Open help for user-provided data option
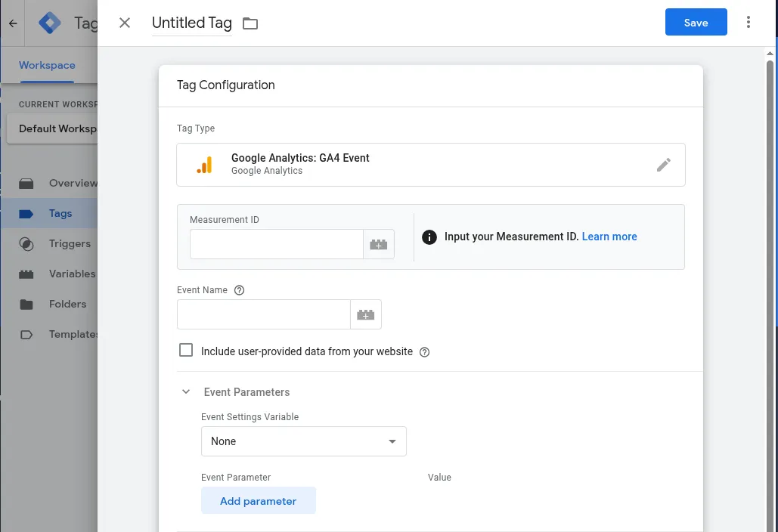Screen dimensions: 778x532 pos(424,352)
